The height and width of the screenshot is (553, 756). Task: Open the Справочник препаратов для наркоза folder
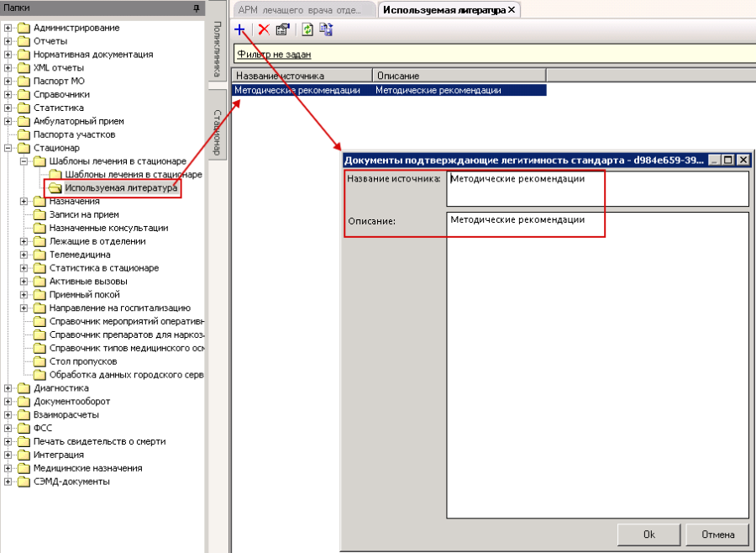click(126, 334)
